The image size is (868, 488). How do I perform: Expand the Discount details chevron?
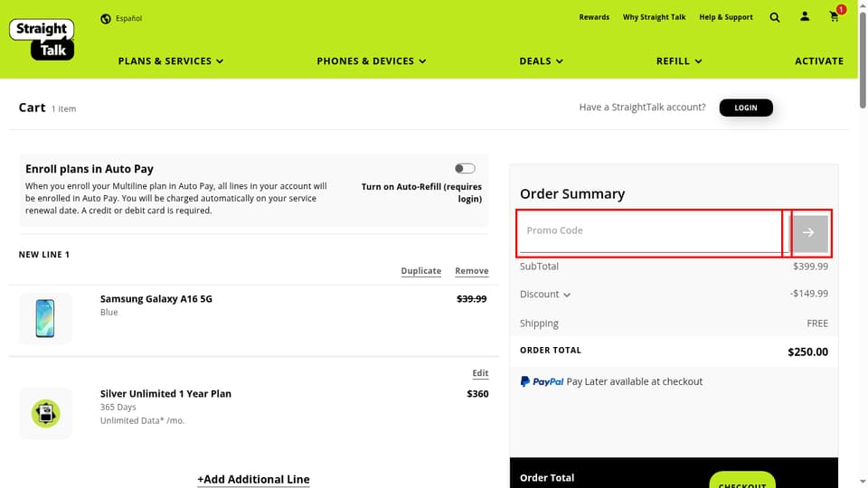(567, 295)
